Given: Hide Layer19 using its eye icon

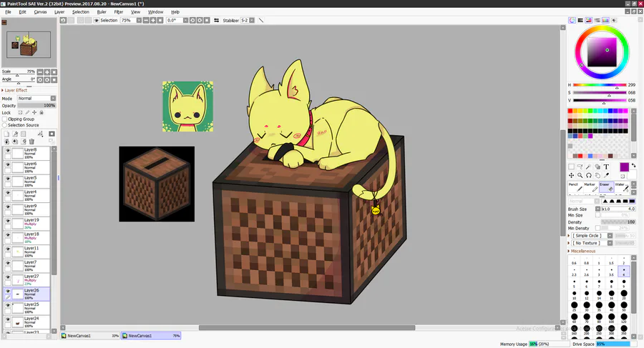Looking at the screenshot, I should coord(8,221).
